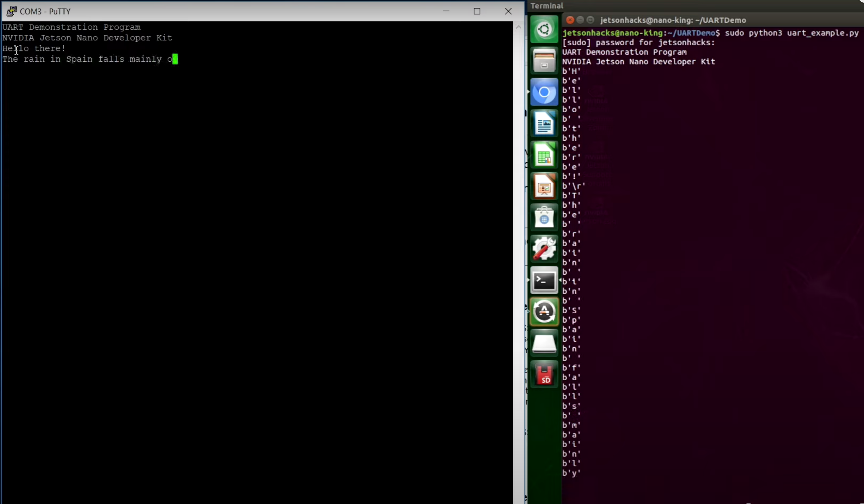Click the red SD card dock icon
The image size is (864, 504).
544,374
